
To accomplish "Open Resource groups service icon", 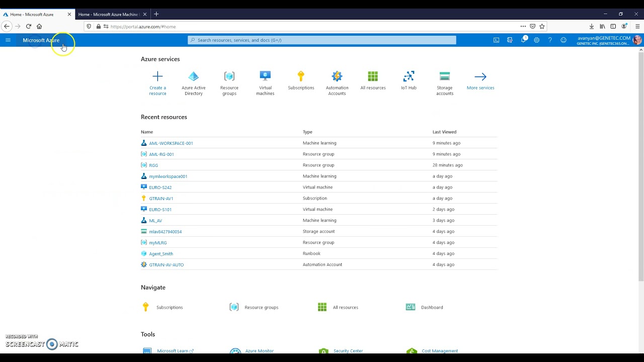I will 229,76.
